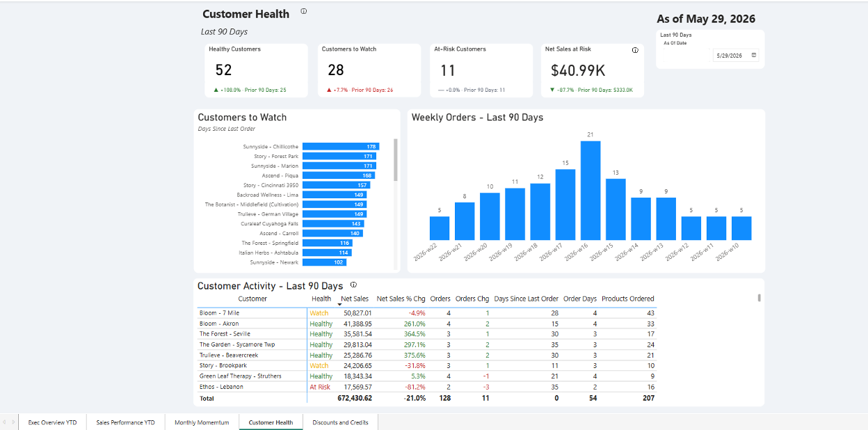This screenshot has width=868, height=430.
Task: Switch to Sales Performance YTD tab
Action: click(126, 422)
